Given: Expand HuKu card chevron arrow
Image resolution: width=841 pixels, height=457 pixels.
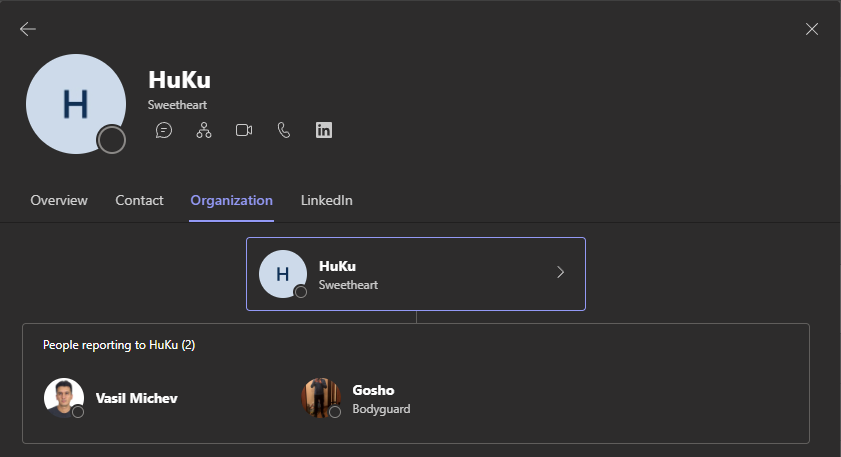Looking at the screenshot, I should click(560, 272).
